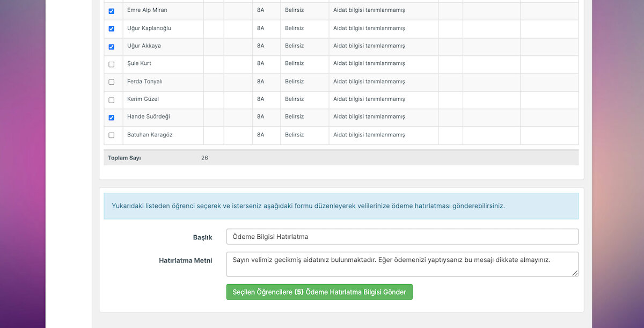Click the Başlık field label
Screen dimensions: 644x328
point(203,237)
